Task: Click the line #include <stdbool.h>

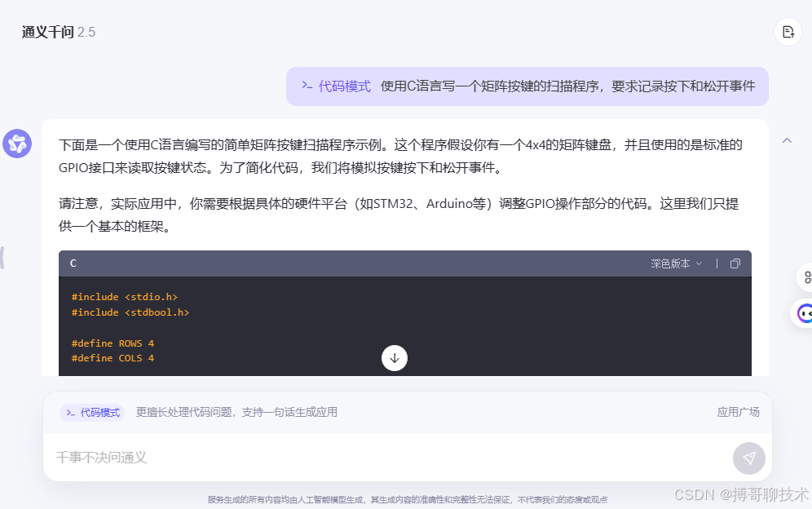Action: click(130, 312)
